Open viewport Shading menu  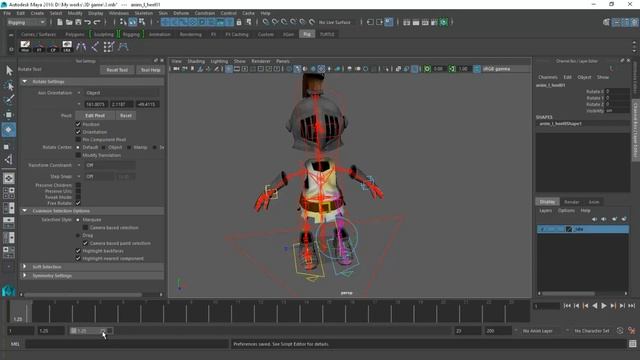(196, 61)
